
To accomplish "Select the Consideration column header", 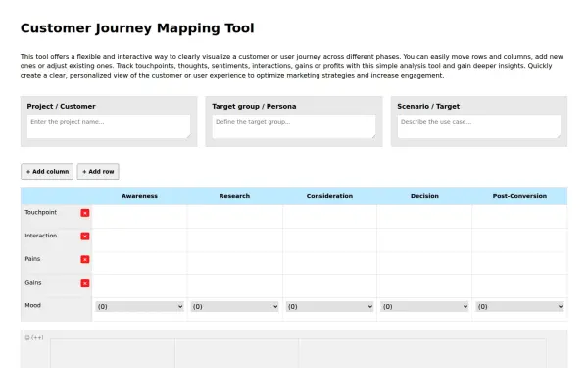I will [329, 196].
